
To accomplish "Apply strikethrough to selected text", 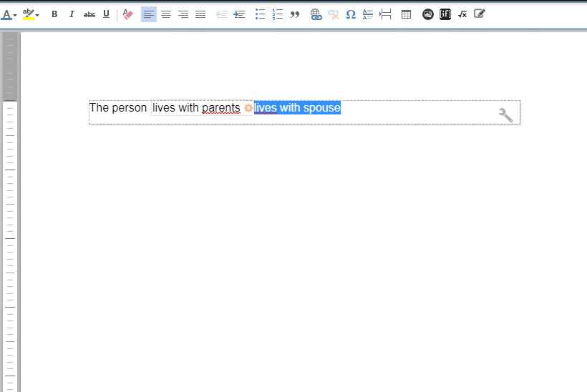I will [89, 14].
